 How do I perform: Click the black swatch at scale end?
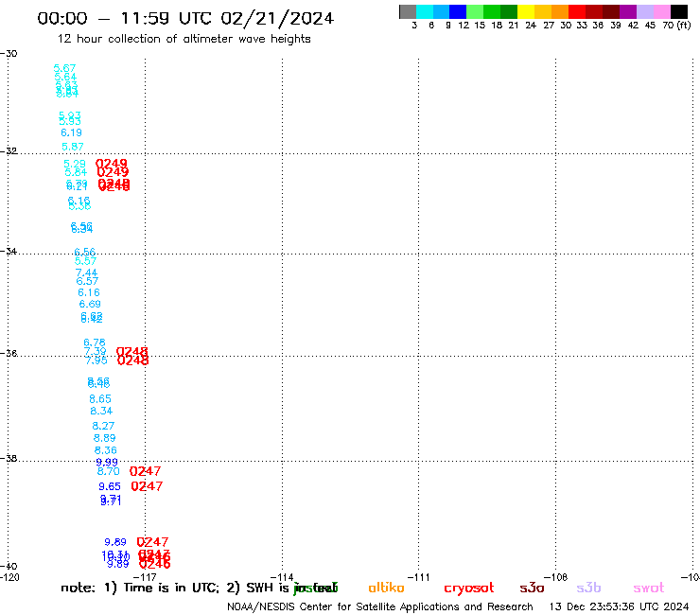tap(678, 11)
